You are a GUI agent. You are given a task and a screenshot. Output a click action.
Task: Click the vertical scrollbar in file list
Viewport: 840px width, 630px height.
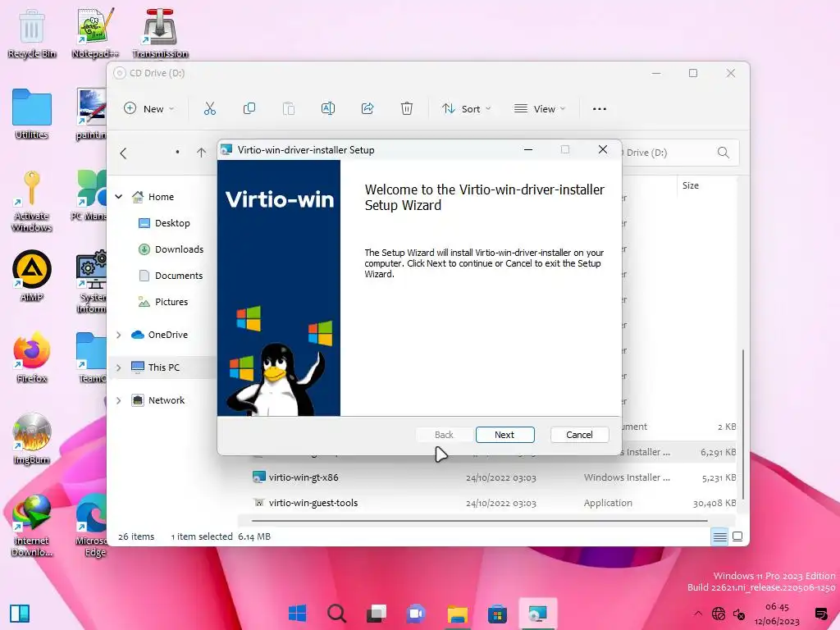(x=742, y=423)
